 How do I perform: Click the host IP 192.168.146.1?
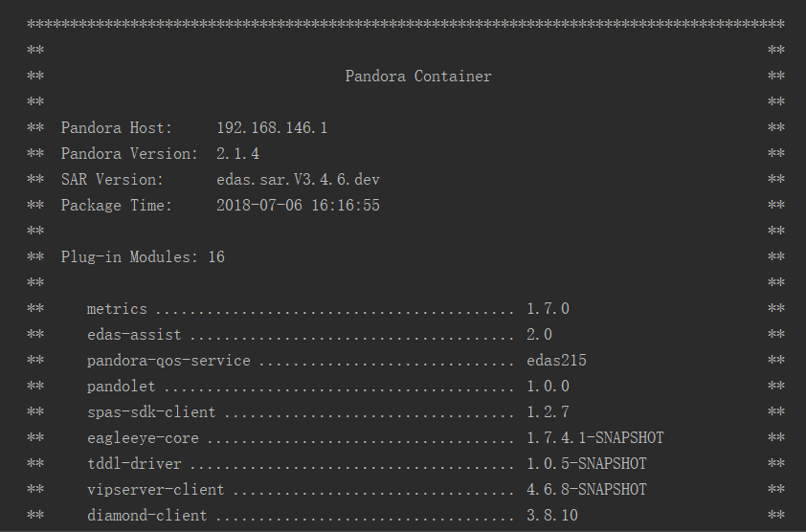coord(272,128)
